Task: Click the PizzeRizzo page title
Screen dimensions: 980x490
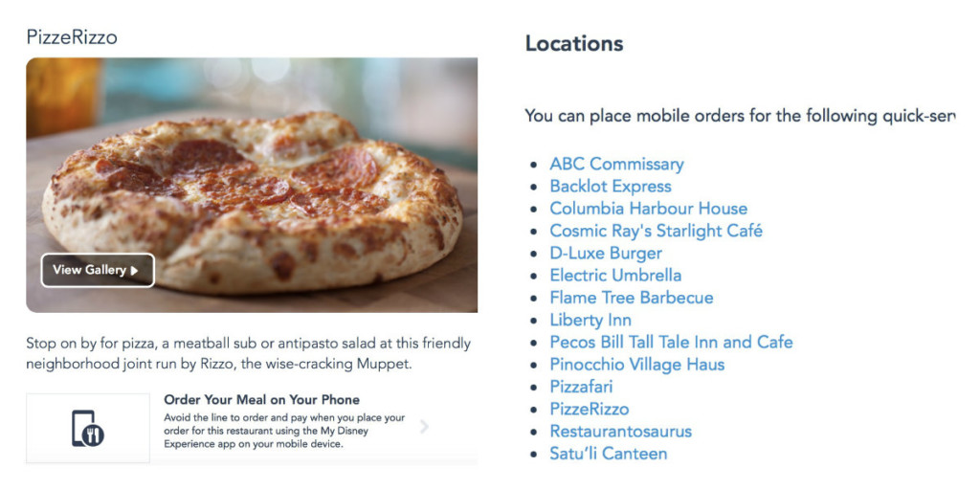Action: tap(72, 37)
